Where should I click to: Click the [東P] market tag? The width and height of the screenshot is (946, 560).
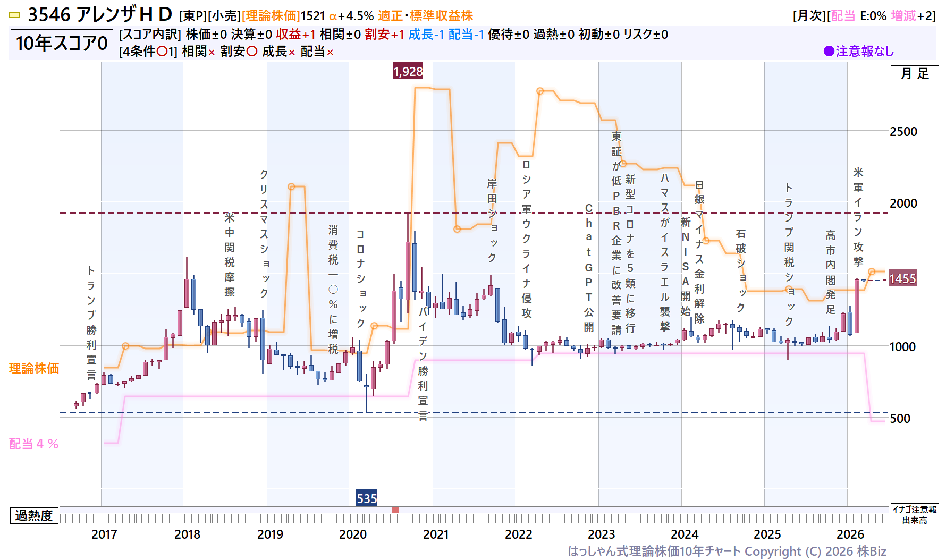(193, 16)
